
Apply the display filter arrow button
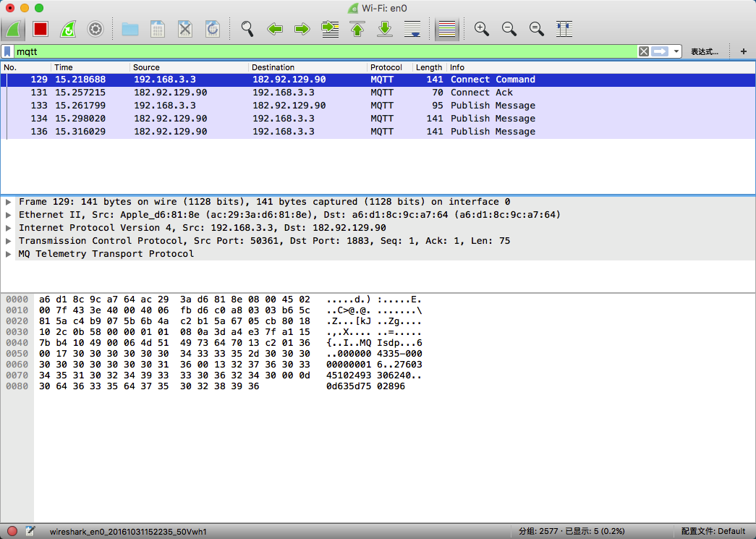click(660, 51)
